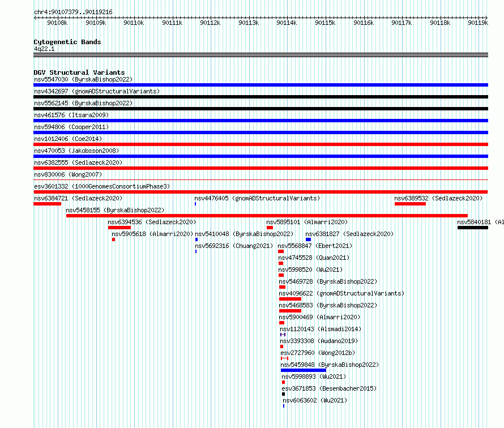Select nsv5459848 (ByrskaBishop2022) label
Screen dimensions: 504x428
tap(330, 365)
